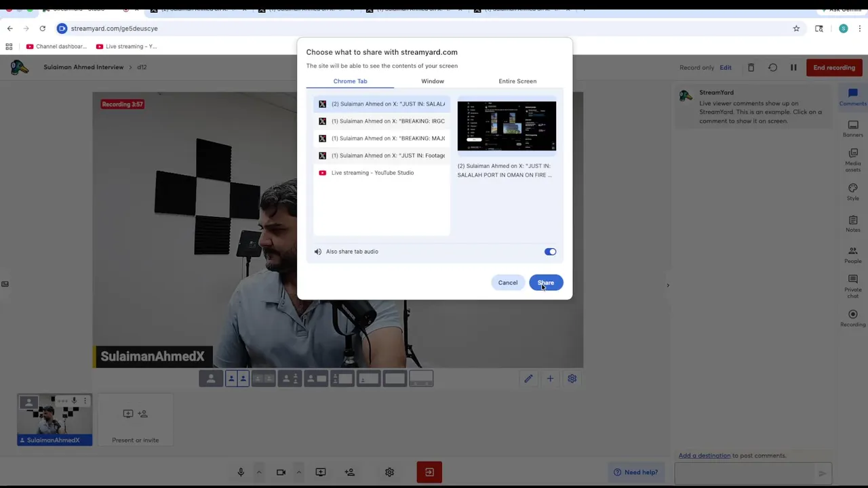Open the Live streaming bookmark
This screenshot has width=868, height=488.
tap(127, 47)
